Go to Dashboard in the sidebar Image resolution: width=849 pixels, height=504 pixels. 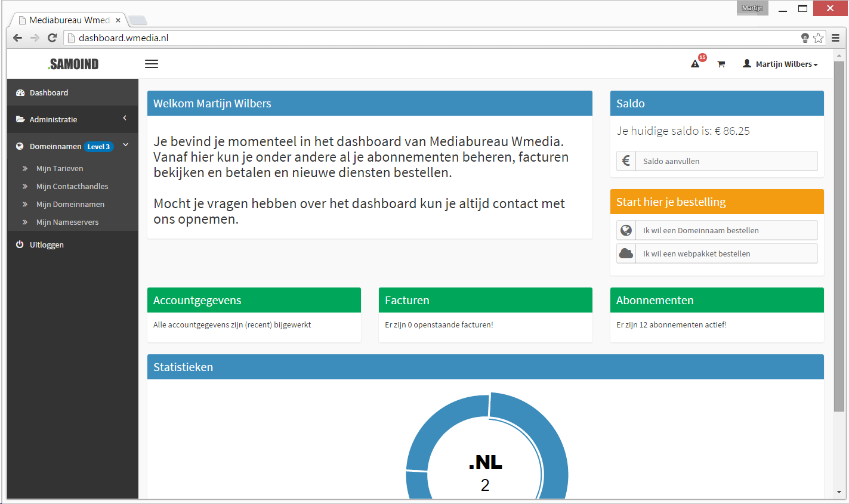[73, 92]
